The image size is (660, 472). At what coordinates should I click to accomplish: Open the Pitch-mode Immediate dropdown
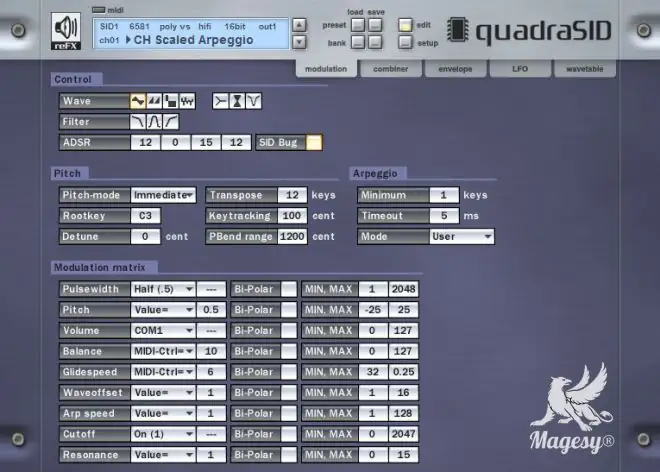coord(163,195)
